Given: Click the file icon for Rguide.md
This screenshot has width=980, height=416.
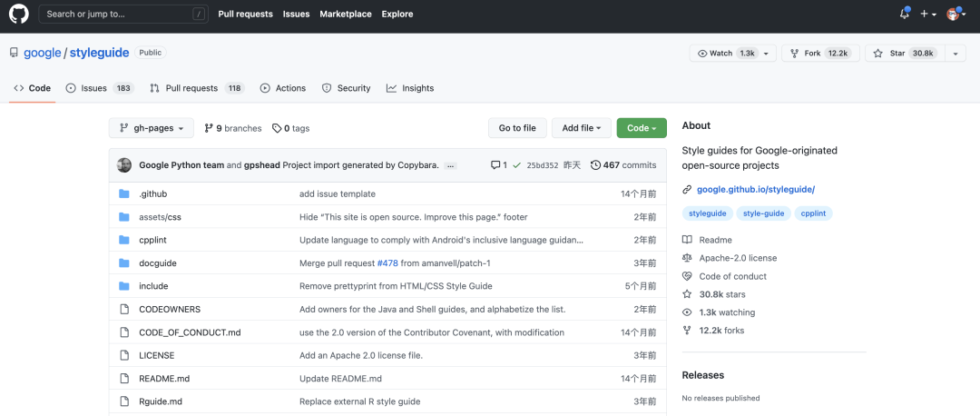Looking at the screenshot, I should click(x=123, y=401).
